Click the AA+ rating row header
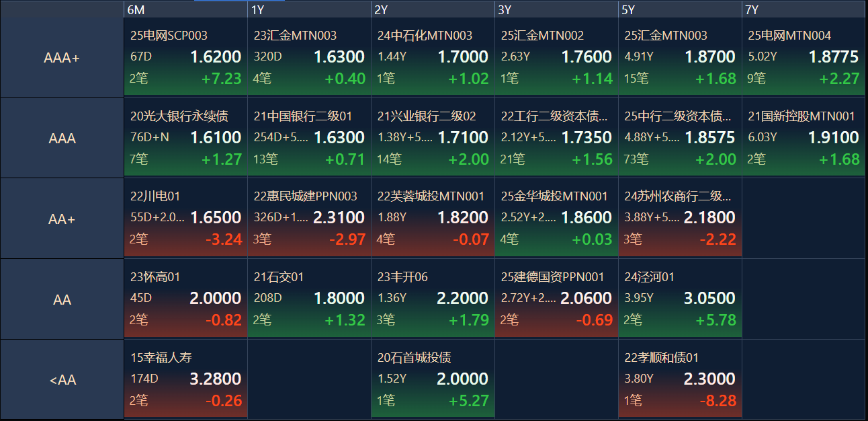This screenshot has width=868, height=421. (x=62, y=219)
